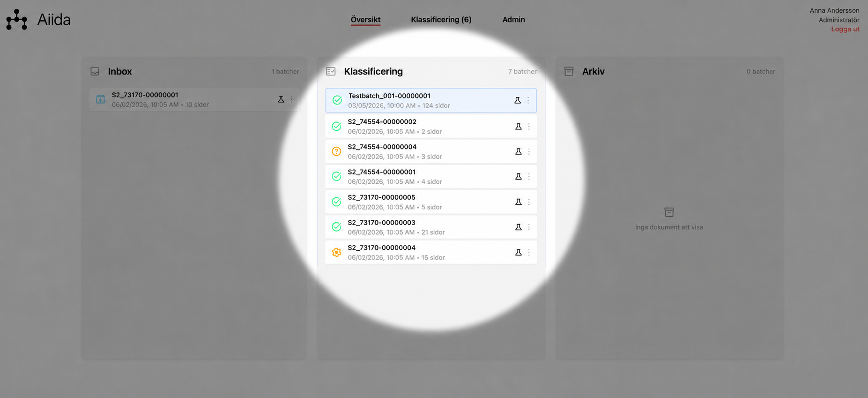This screenshot has height=398, width=868.
Task: Select inbox batch S2_73170-00000001
Action: 194,99
